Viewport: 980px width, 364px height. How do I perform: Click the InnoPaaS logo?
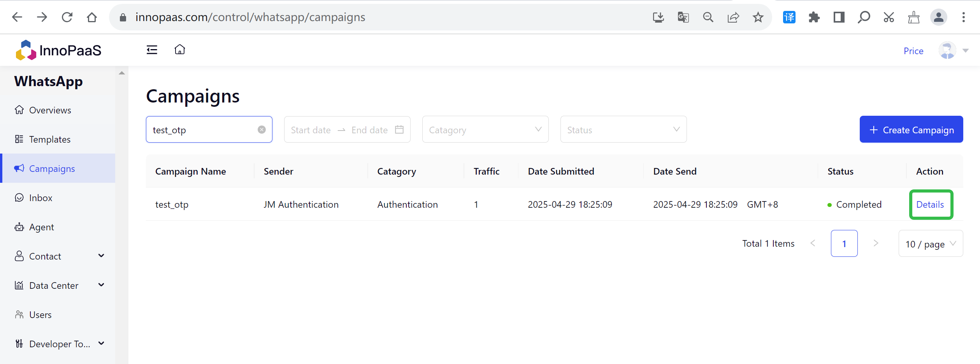58,50
